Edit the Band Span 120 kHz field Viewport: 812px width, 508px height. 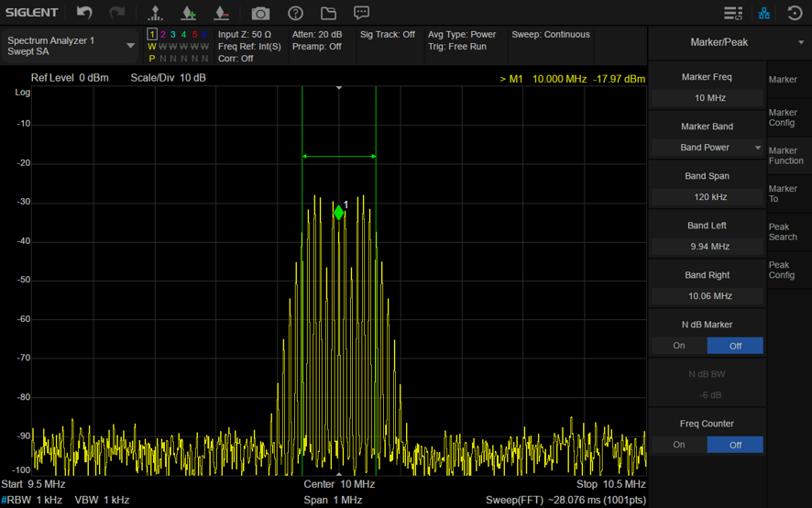708,197
